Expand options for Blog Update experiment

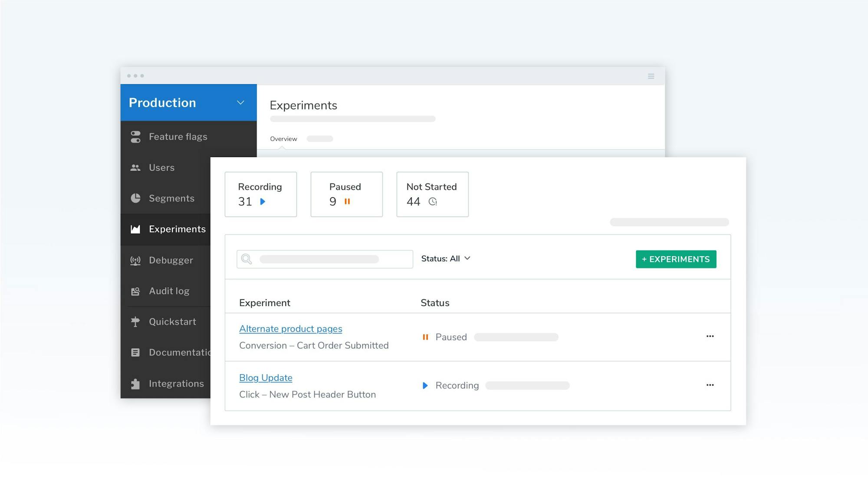tap(710, 385)
